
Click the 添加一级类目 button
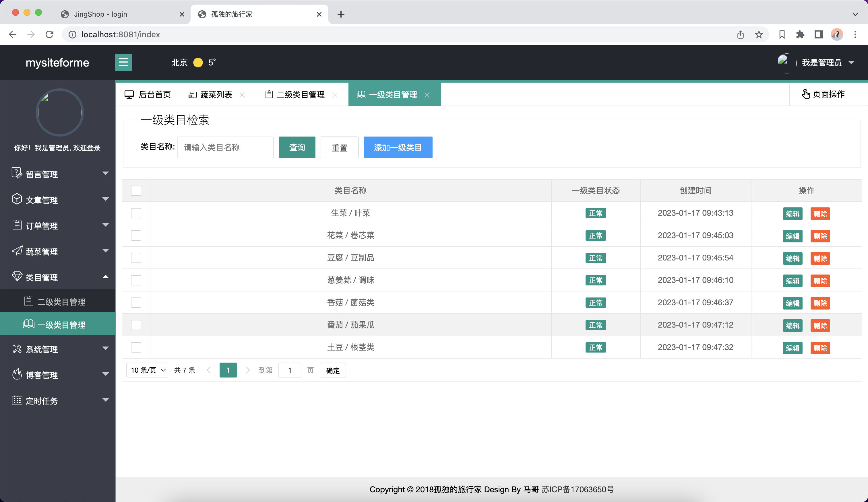398,147
